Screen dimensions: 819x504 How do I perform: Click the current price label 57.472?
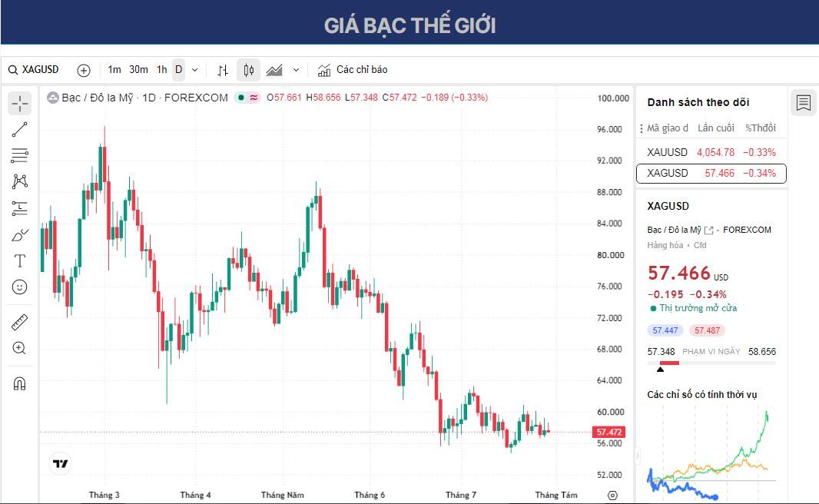[609, 432]
